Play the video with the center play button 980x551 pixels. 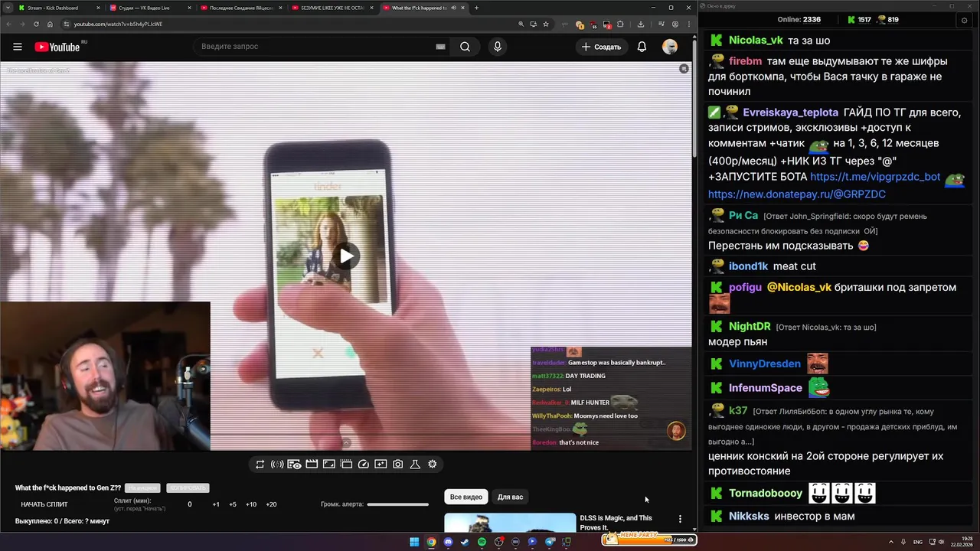click(346, 256)
